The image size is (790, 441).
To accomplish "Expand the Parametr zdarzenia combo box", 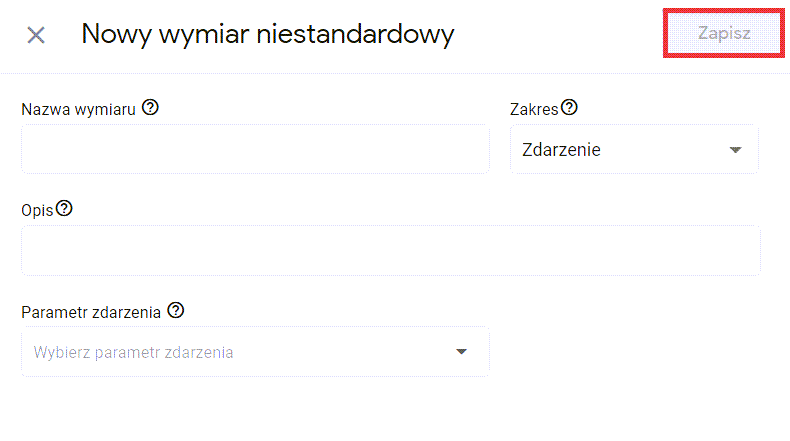I will point(255,352).
